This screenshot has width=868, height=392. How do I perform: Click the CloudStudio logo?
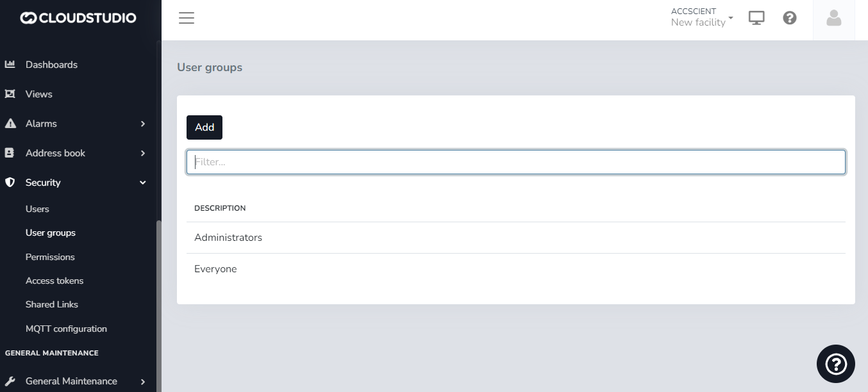78,18
